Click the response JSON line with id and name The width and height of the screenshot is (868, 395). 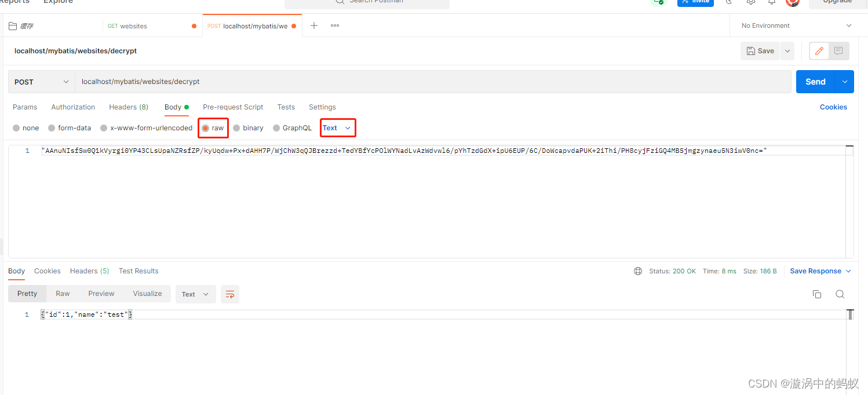(87, 314)
